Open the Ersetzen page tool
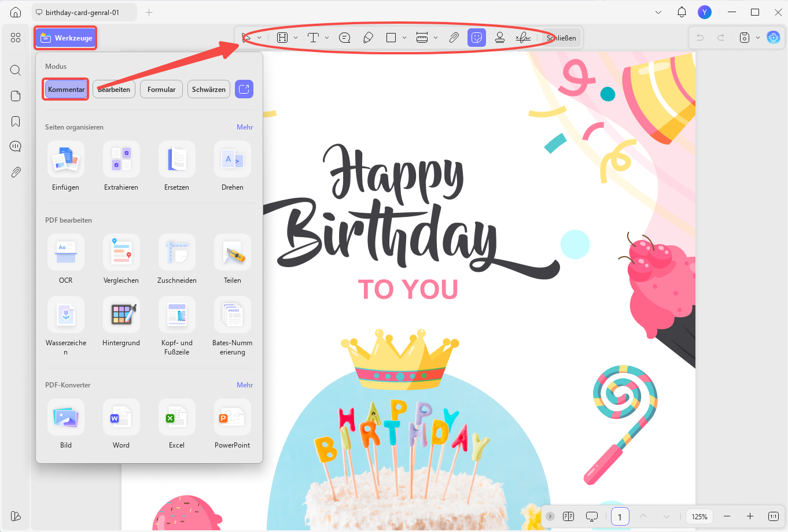788x532 pixels. coord(177,166)
